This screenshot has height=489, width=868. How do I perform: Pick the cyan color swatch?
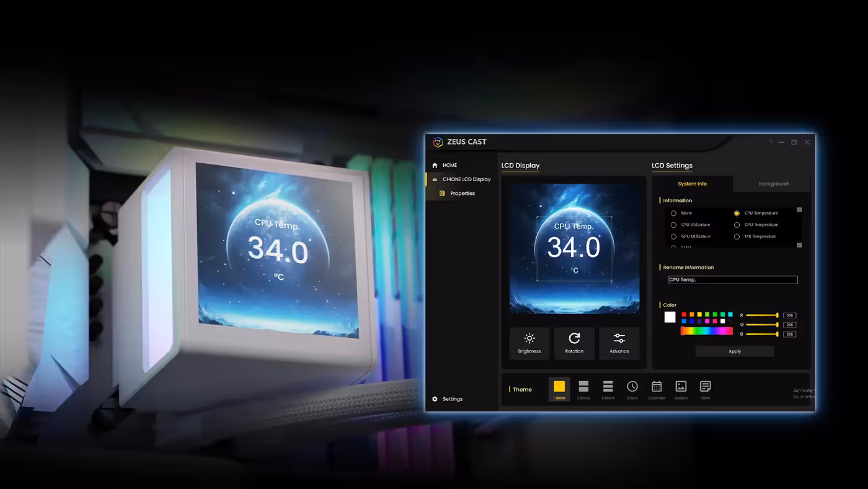point(730,315)
